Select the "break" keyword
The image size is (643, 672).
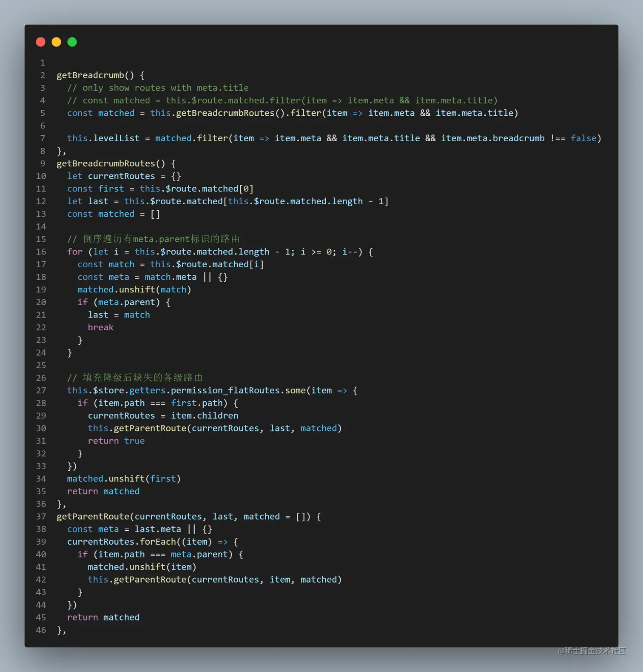tap(101, 327)
